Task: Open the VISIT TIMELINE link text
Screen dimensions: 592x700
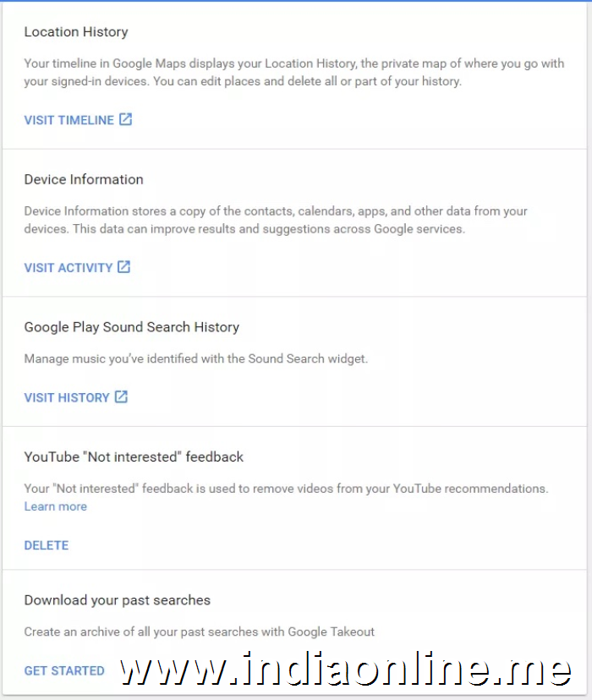Action: pyautogui.click(x=69, y=120)
